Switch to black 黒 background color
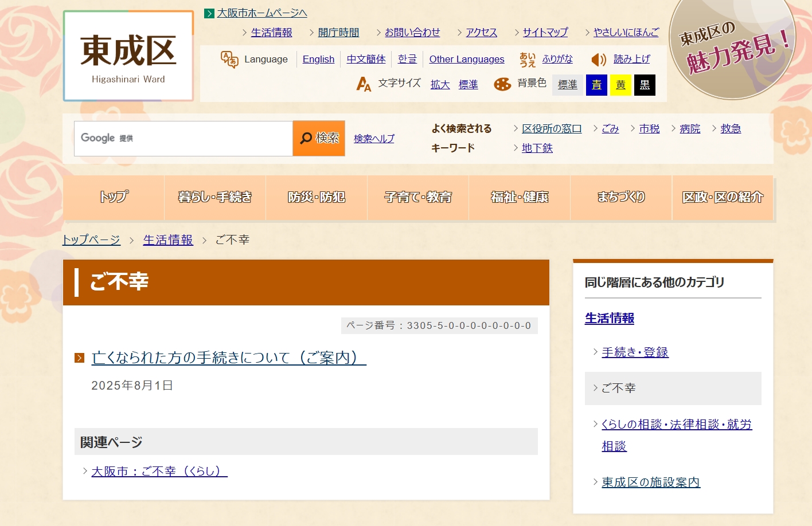This screenshot has width=812, height=526. [x=645, y=85]
